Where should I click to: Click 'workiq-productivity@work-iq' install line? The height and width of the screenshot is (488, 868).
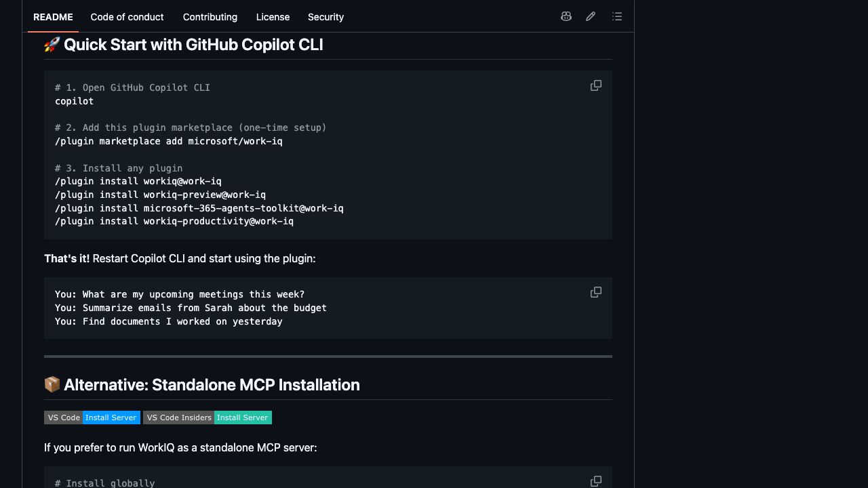[174, 221]
